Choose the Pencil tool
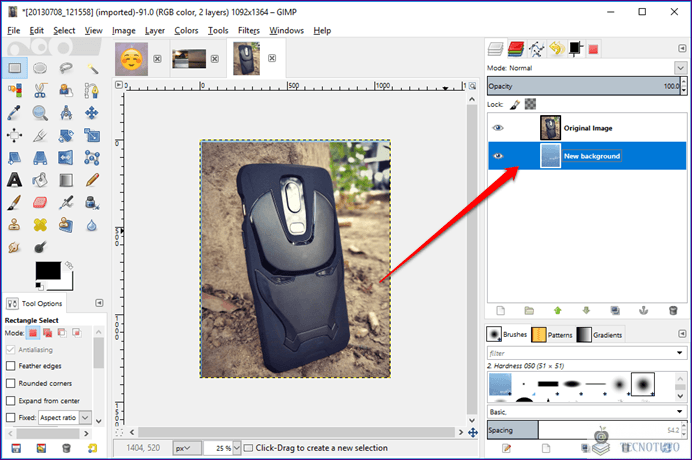 coord(92,180)
